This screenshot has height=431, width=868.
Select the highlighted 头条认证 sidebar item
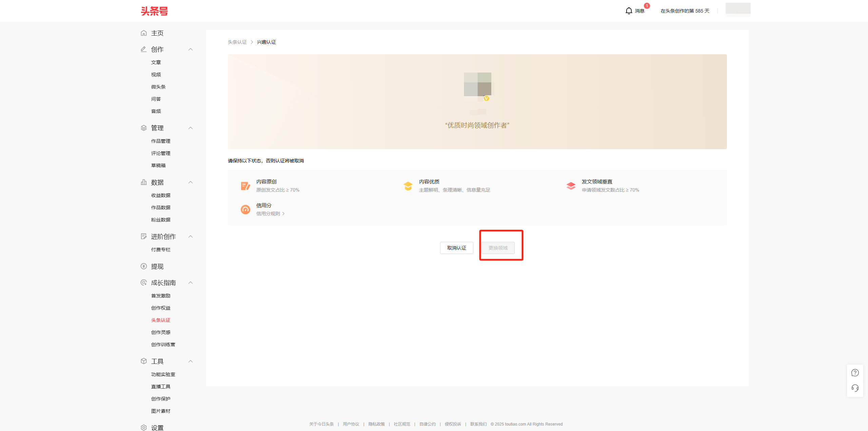point(161,320)
